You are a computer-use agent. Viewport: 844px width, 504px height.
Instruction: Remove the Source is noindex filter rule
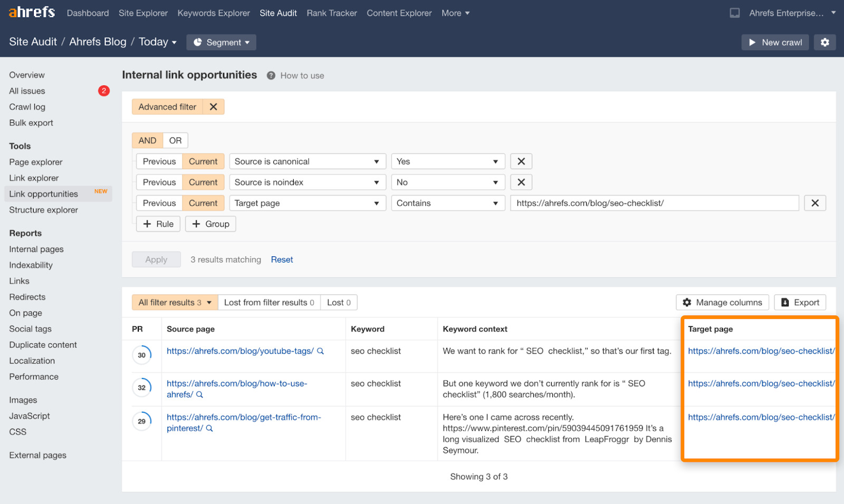tap(521, 182)
